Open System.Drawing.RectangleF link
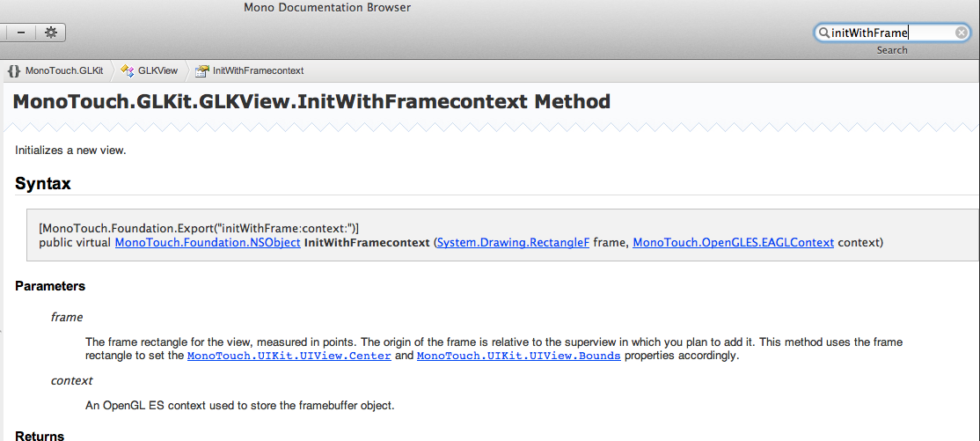Screen dimensions: 980x441 click(x=513, y=242)
